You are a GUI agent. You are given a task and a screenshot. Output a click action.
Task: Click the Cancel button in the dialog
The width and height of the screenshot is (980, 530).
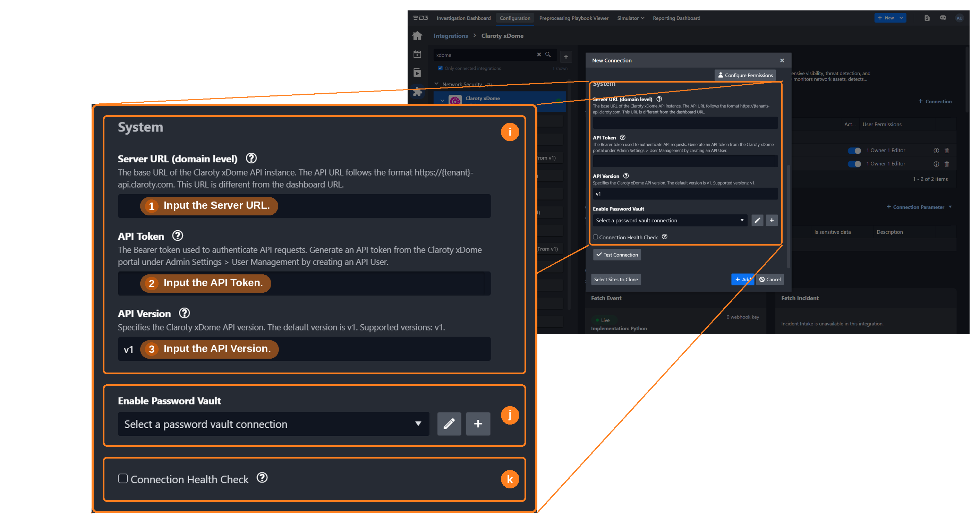coord(770,279)
